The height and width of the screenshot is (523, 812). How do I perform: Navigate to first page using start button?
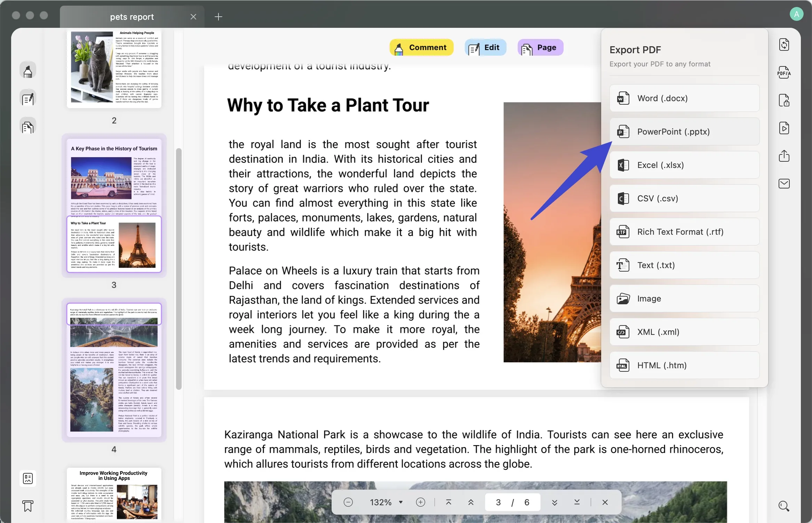[x=448, y=502]
